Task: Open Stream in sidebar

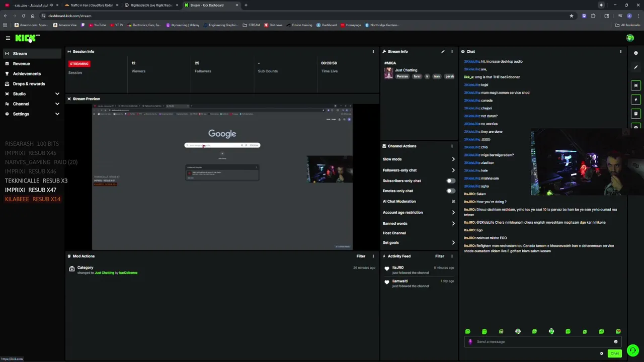Action: click(x=31, y=53)
